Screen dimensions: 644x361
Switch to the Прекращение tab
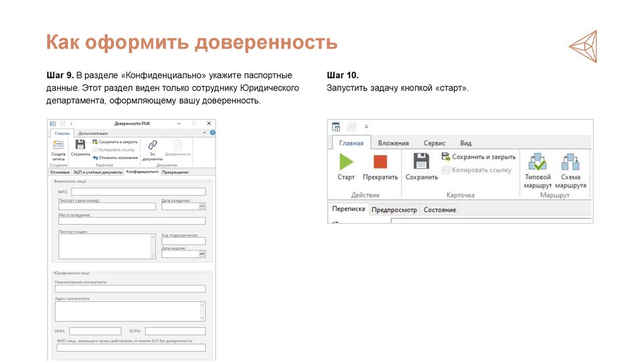pos(175,172)
